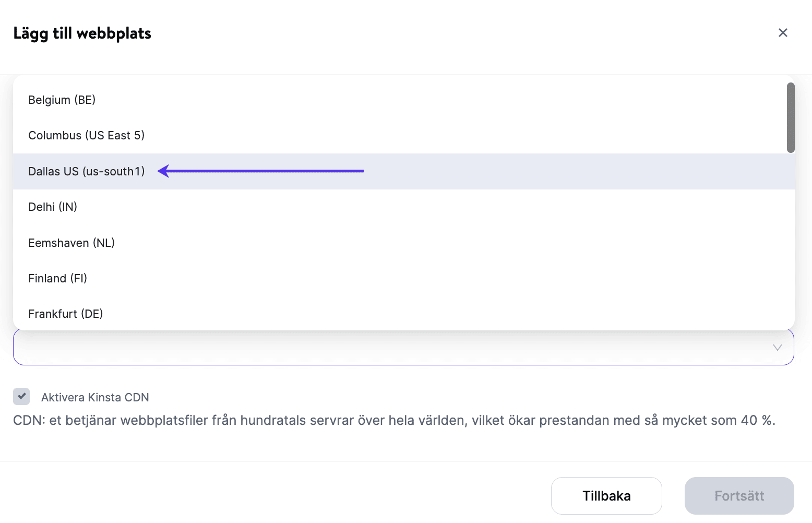Toggle the Aktivera Kinsta CDN checkbox

point(21,397)
